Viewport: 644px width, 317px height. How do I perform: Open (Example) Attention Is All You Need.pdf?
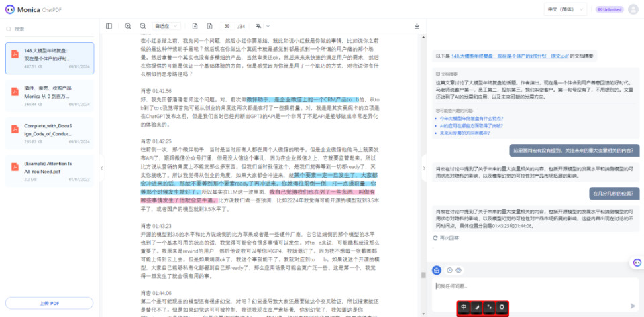point(49,171)
